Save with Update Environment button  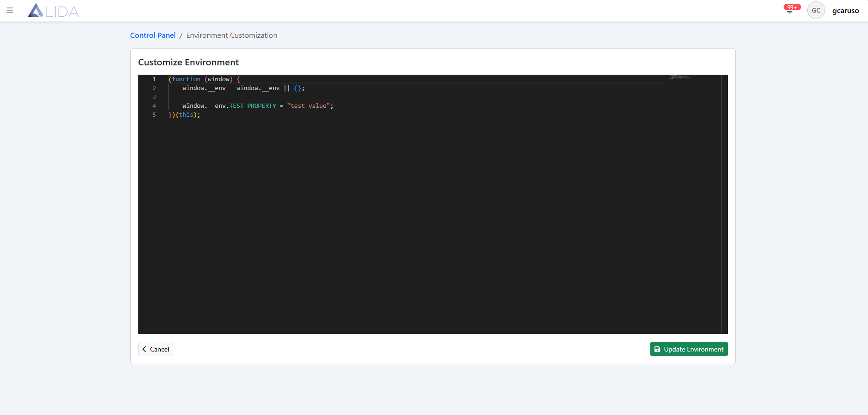pyautogui.click(x=689, y=349)
